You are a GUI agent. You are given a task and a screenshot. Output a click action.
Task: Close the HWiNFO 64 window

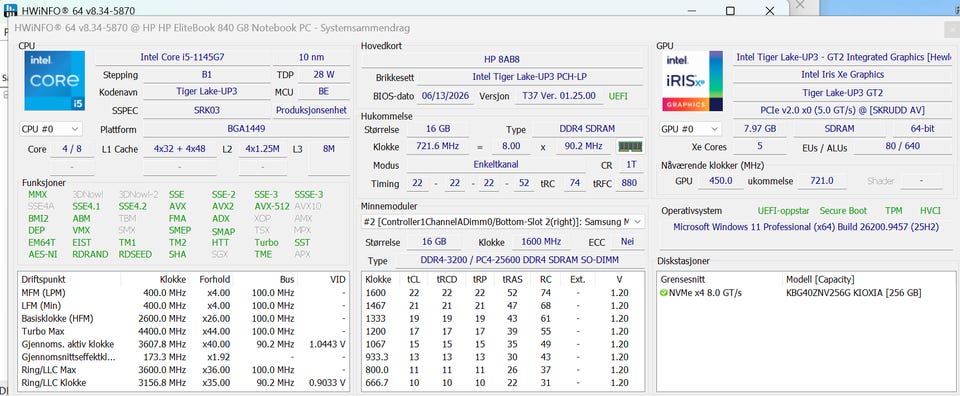pyautogui.click(x=770, y=11)
